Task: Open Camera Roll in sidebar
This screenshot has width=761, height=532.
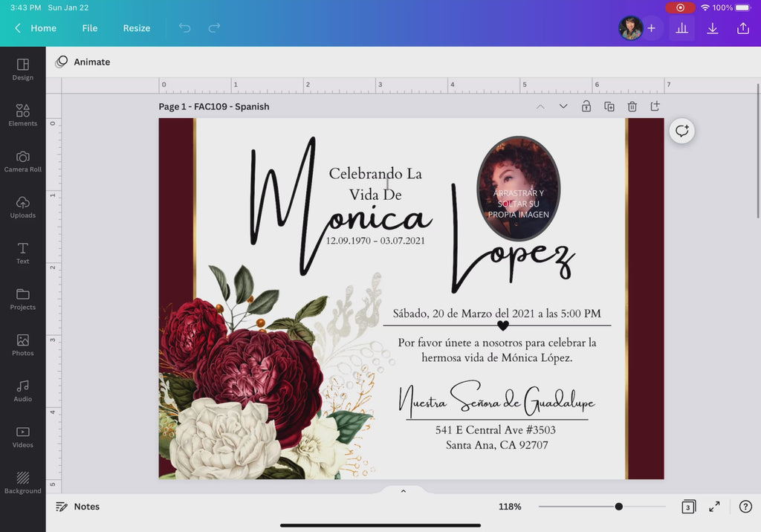Action: point(23,161)
